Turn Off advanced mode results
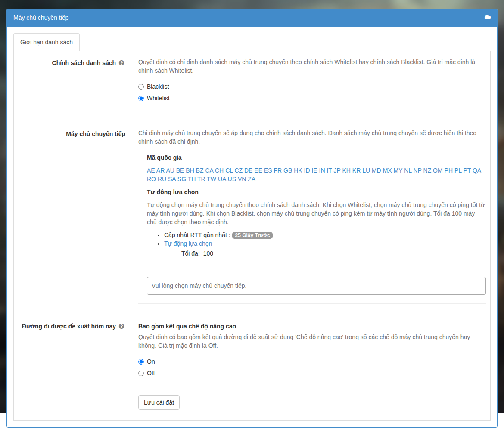Image resolution: width=504 pixels, height=445 pixels. (141, 374)
